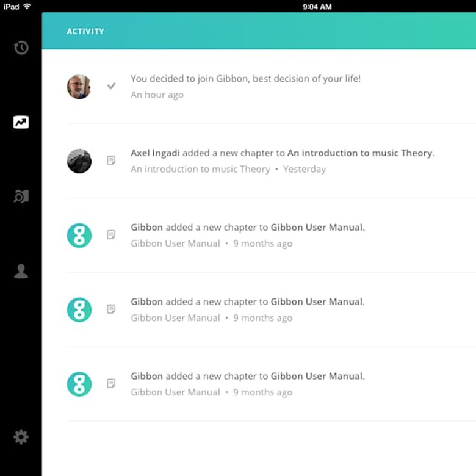The image size is (476, 476).
Task: Open bold 'Gibbon User Manual' in the first Gibbon entry
Action: point(317,228)
